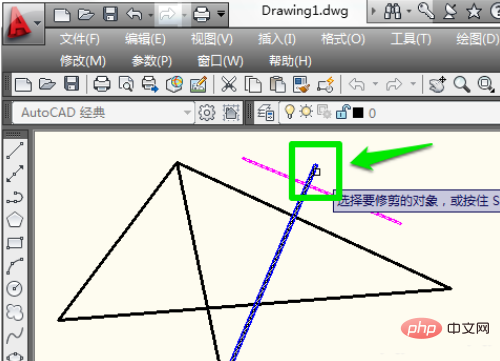The width and height of the screenshot is (500, 361).
Task: Click Plot printer in standard toolbar
Action: (102, 84)
